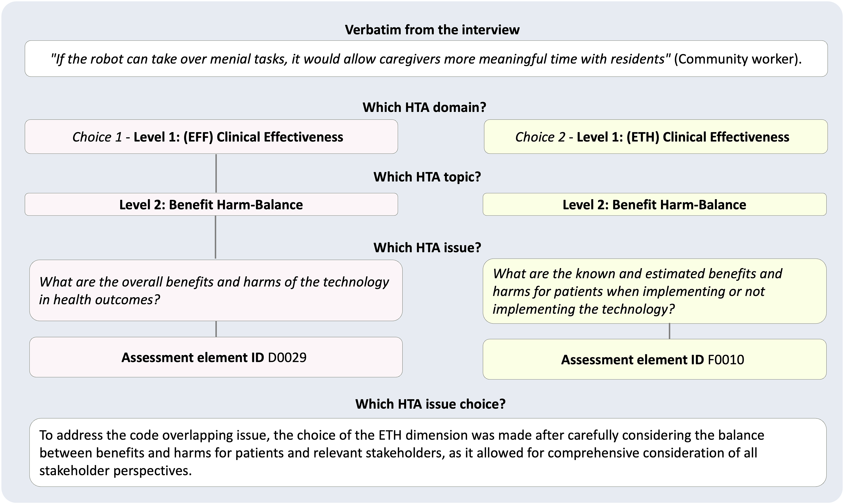Viewport: 844px width, 504px height.
Task: Select the Verbatim from the interview heading
Action: coord(432,30)
